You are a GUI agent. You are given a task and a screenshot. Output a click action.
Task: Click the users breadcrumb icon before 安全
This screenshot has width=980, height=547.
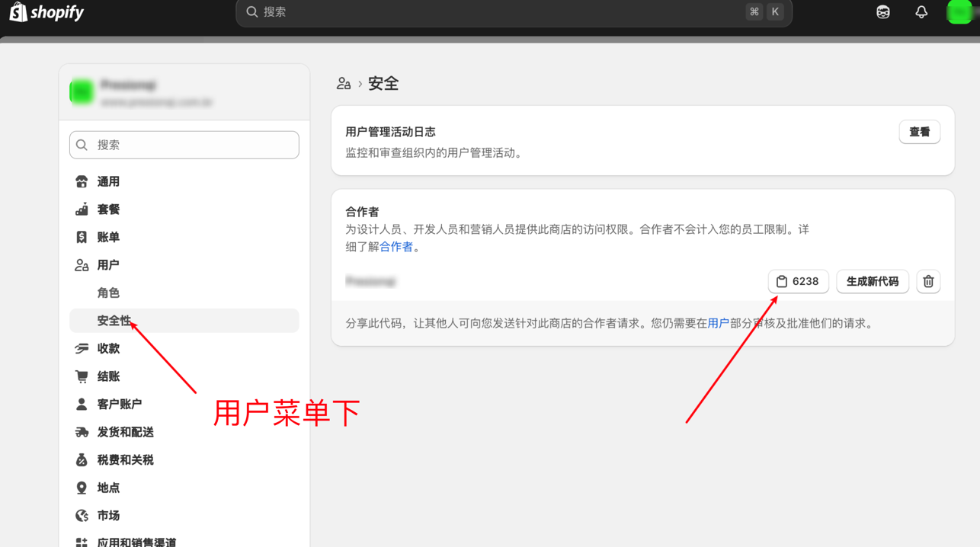coord(344,84)
